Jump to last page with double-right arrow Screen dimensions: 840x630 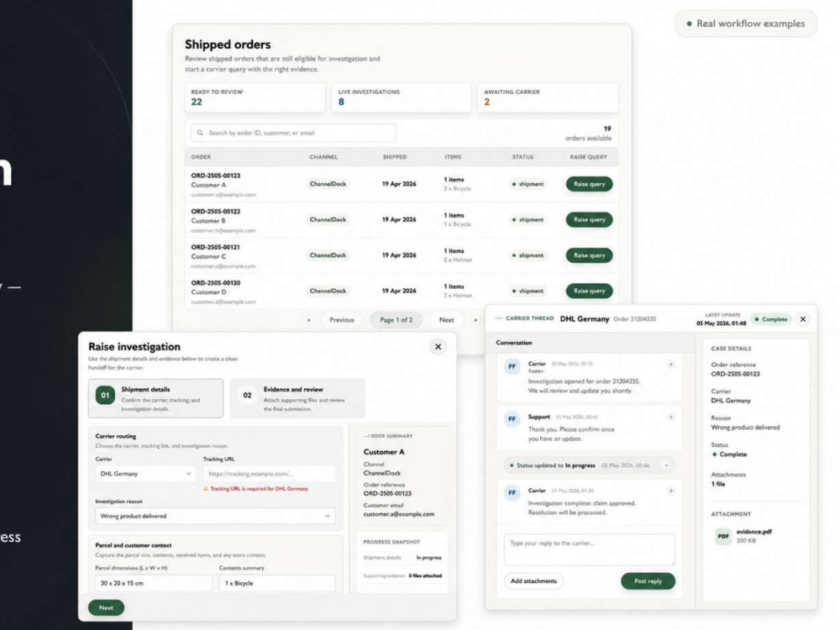click(475, 320)
